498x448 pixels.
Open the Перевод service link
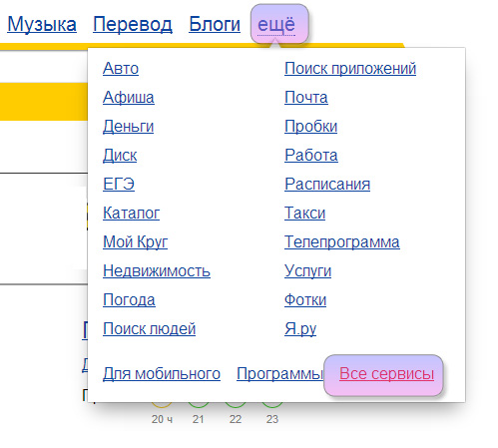(133, 25)
